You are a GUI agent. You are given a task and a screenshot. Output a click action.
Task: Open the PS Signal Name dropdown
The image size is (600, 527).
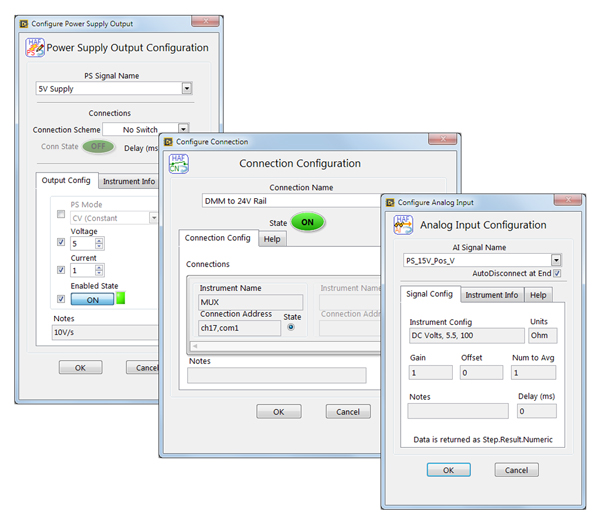pyautogui.click(x=187, y=88)
